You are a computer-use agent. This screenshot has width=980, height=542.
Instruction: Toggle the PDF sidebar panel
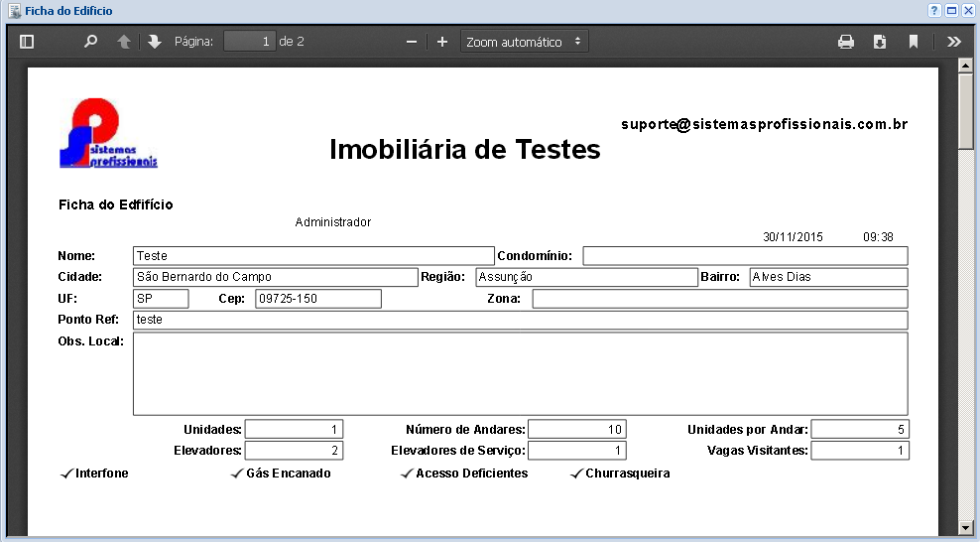pyautogui.click(x=27, y=42)
